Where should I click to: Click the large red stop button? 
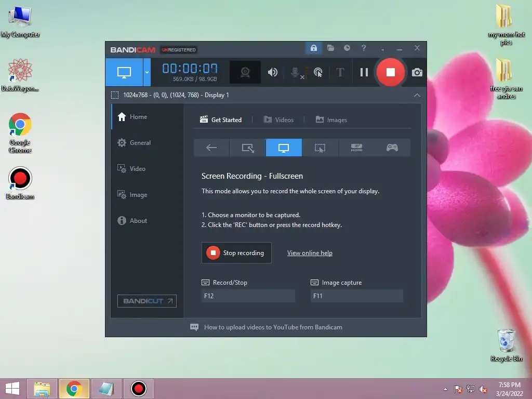[x=391, y=72]
